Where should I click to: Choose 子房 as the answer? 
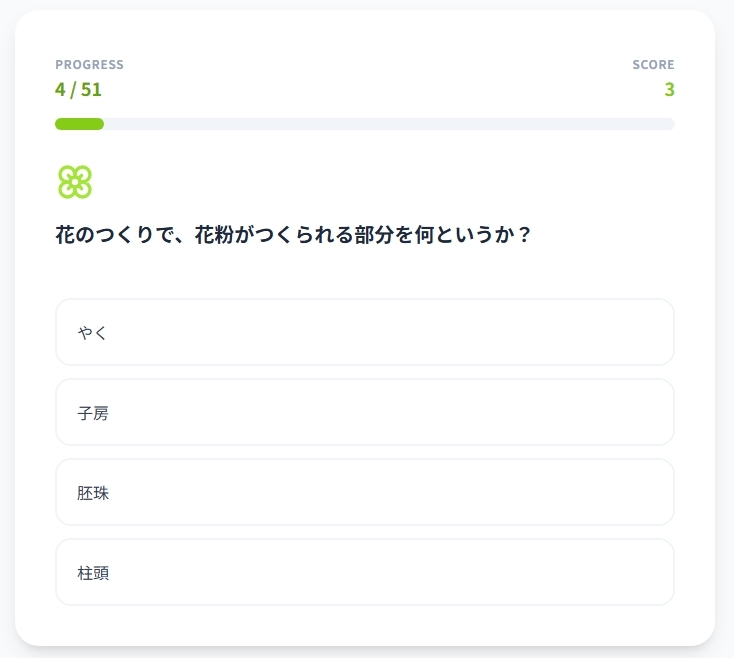(x=365, y=412)
